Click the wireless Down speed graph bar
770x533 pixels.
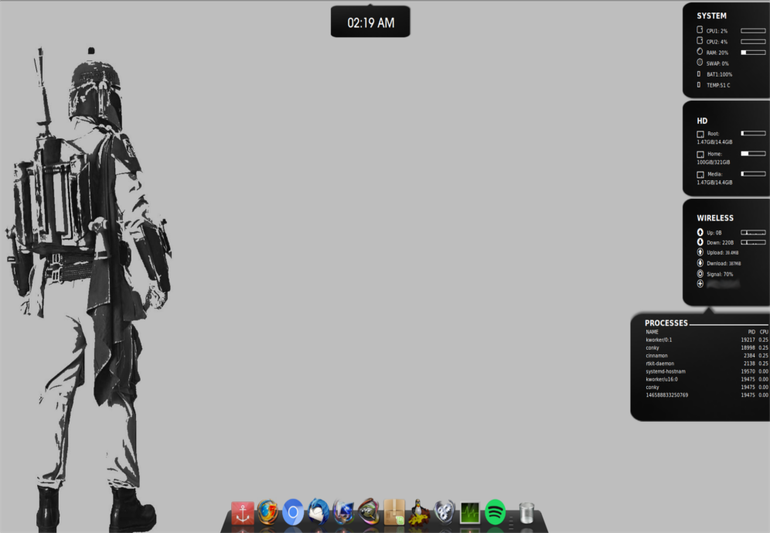pos(753,242)
